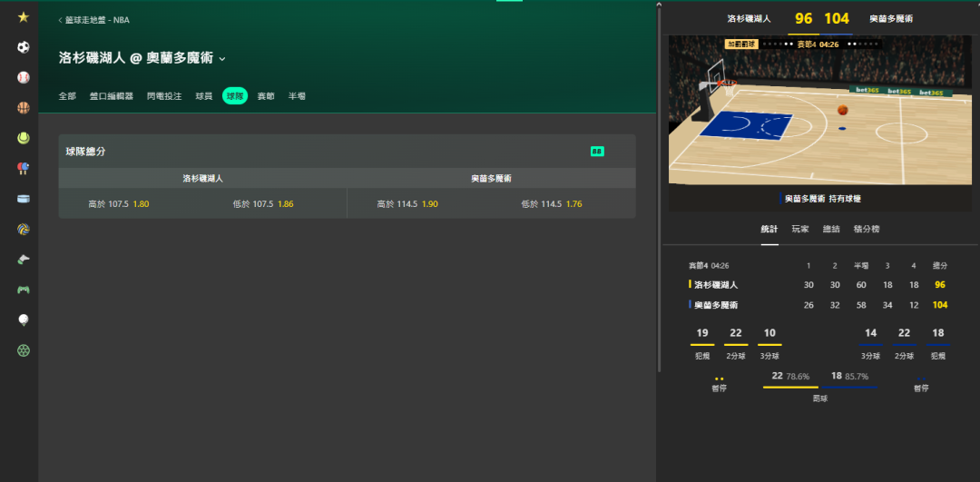
Task: Open the 閃電投注 tab
Action: click(x=164, y=96)
